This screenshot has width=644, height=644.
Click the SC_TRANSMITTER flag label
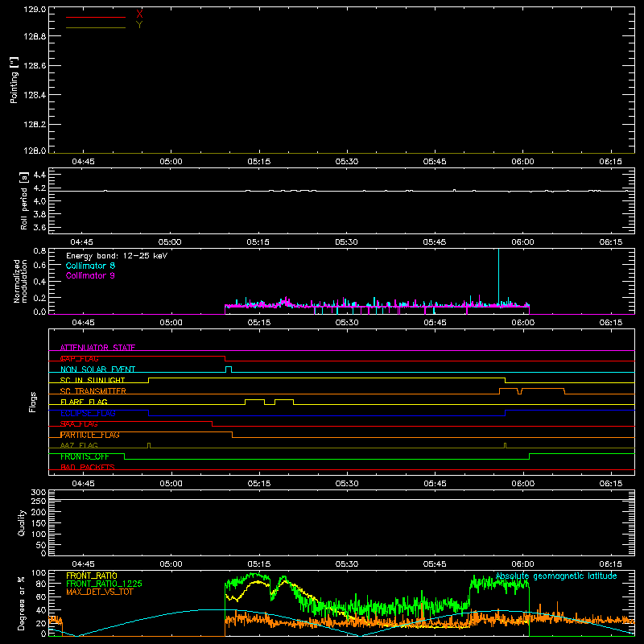coord(93,391)
